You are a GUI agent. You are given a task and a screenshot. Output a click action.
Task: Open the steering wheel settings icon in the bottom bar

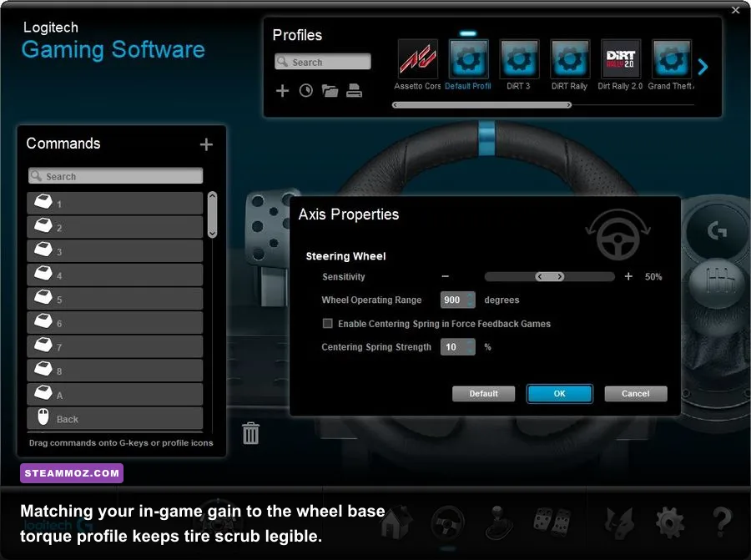(x=448, y=522)
